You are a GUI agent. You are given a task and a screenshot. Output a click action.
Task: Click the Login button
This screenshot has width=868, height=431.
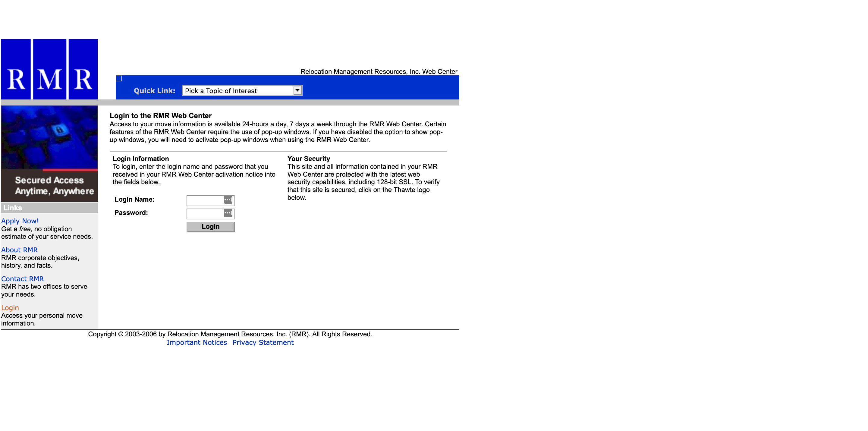[211, 227]
